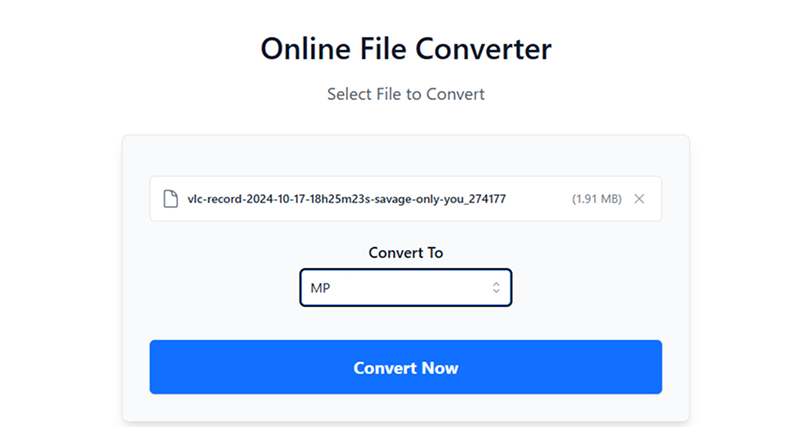Screen dimensions: 800x427
Task: Remove the uploaded vlc-record file with X
Action: (639, 199)
